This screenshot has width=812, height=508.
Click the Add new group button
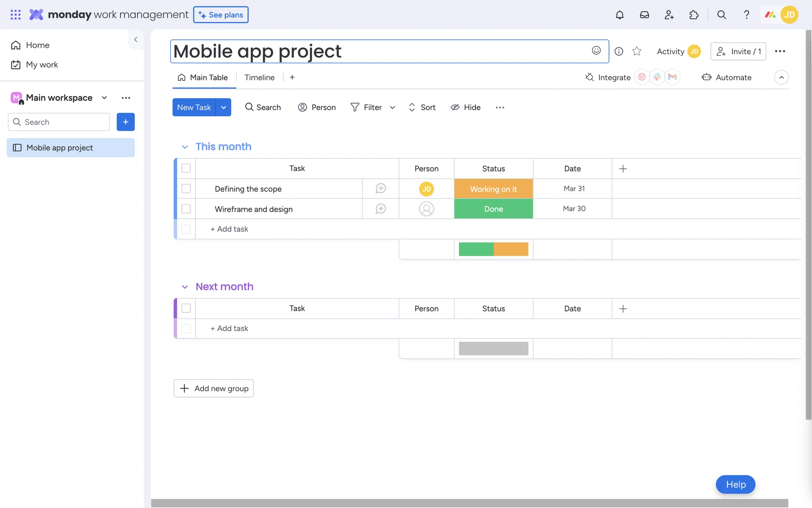tap(214, 388)
